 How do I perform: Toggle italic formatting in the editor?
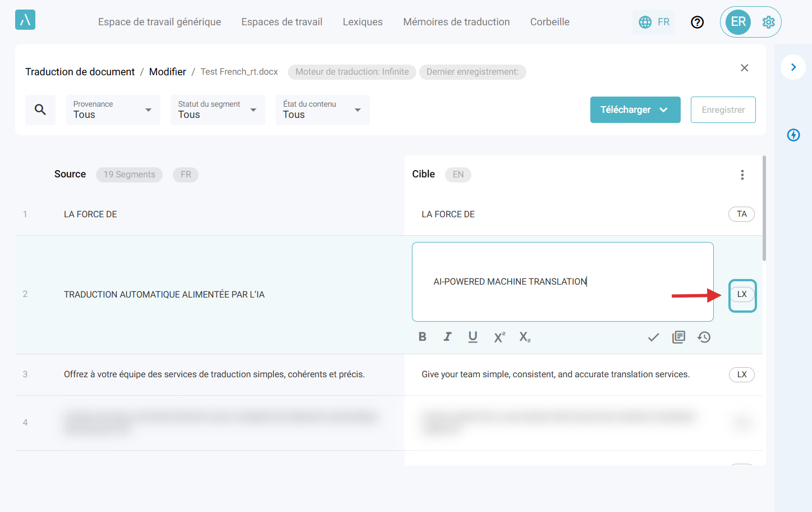(x=447, y=337)
